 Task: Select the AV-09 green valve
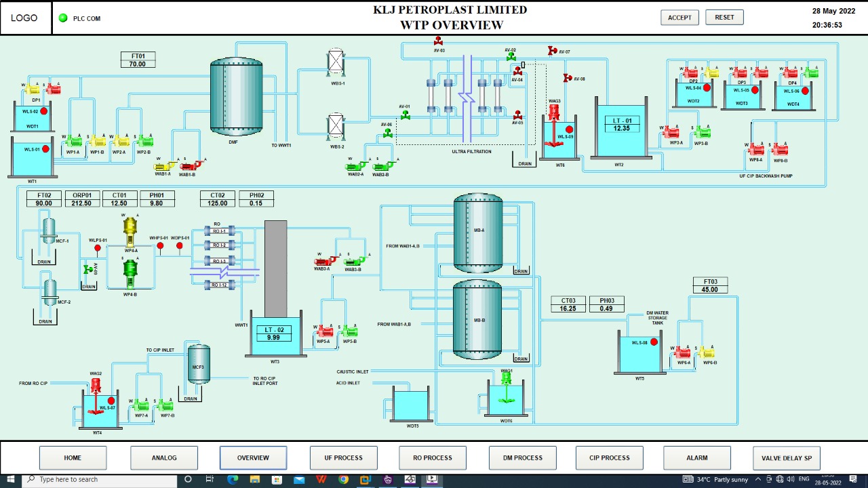[87, 269]
